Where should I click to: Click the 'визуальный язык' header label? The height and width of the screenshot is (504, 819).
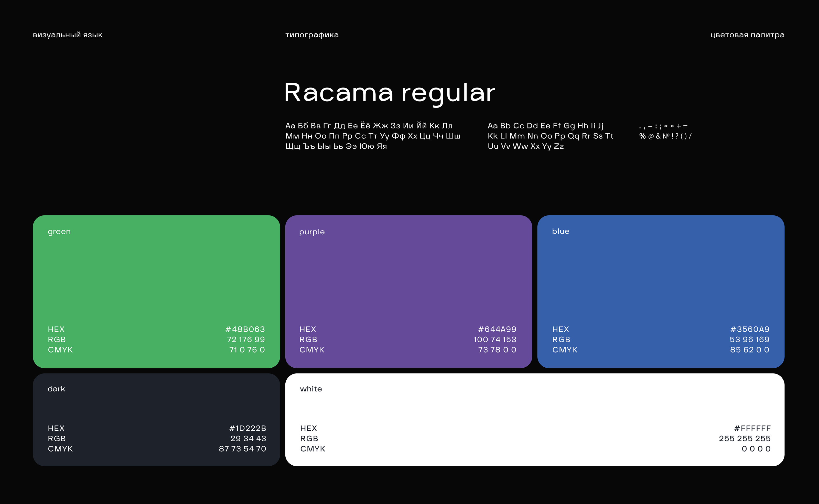68,35
